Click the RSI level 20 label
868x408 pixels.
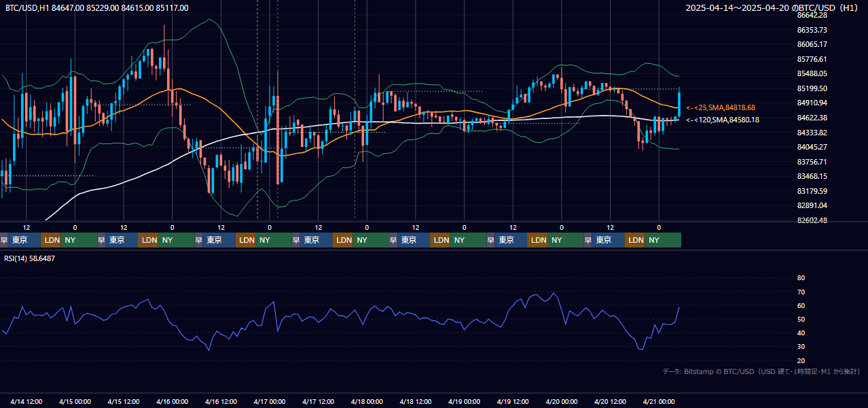(x=801, y=360)
